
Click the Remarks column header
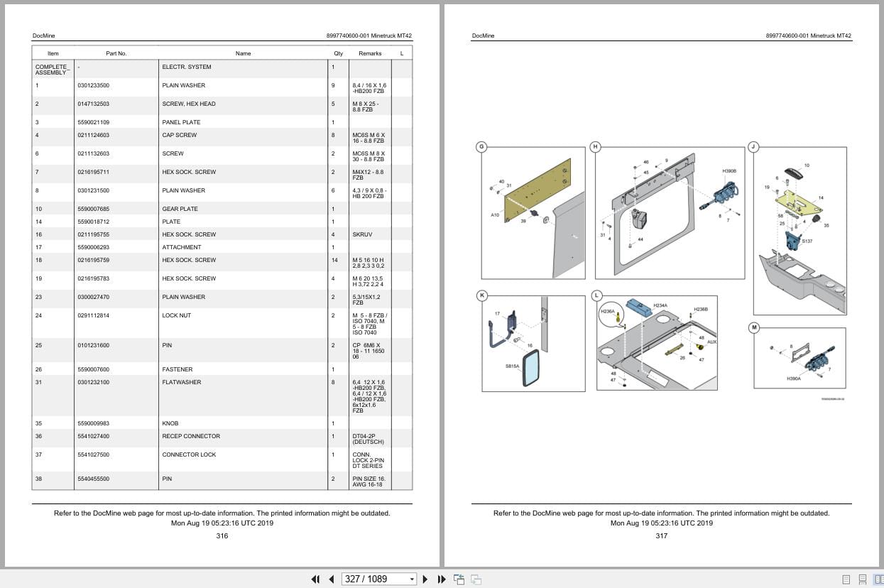click(x=370, y=53)
